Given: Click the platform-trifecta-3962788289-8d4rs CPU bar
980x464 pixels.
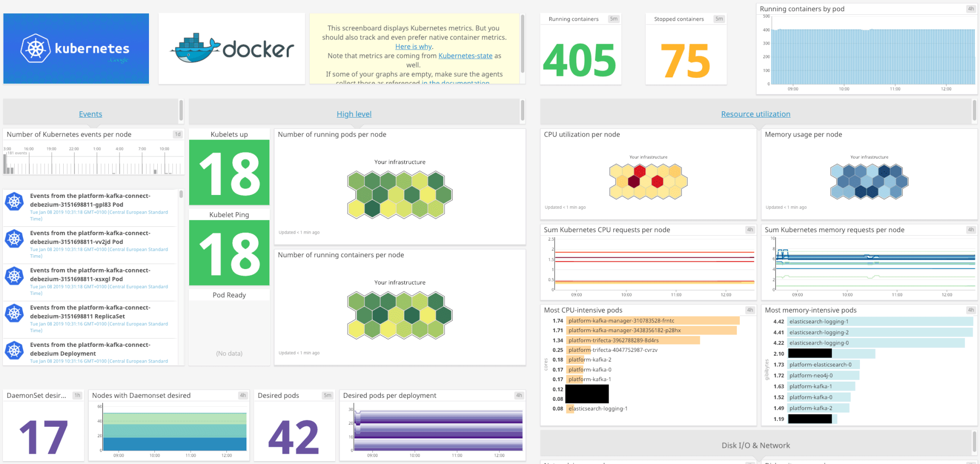Looking at the screenshot, I should pos(633,340).
